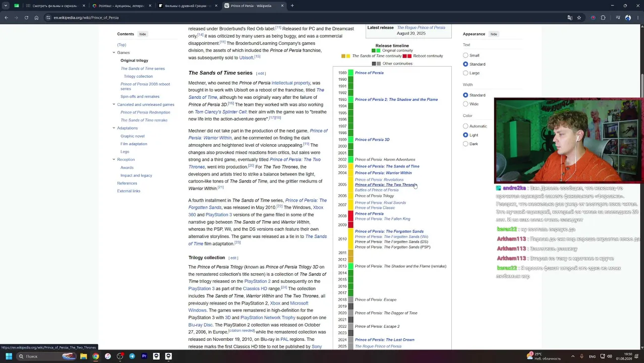
Task: Open The Two Thrones timeline link
Action: pyautogui.click(x=385, y=185)
